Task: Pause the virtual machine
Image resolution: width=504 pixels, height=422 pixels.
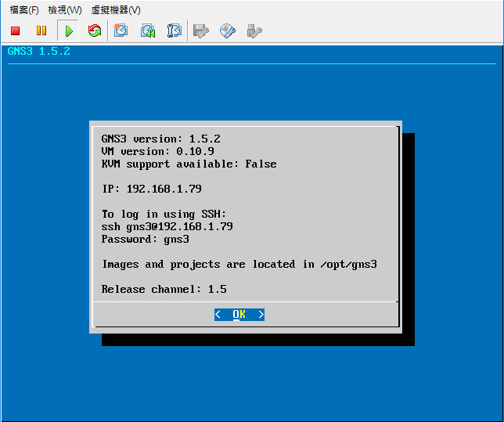Action: coord(41,31)
